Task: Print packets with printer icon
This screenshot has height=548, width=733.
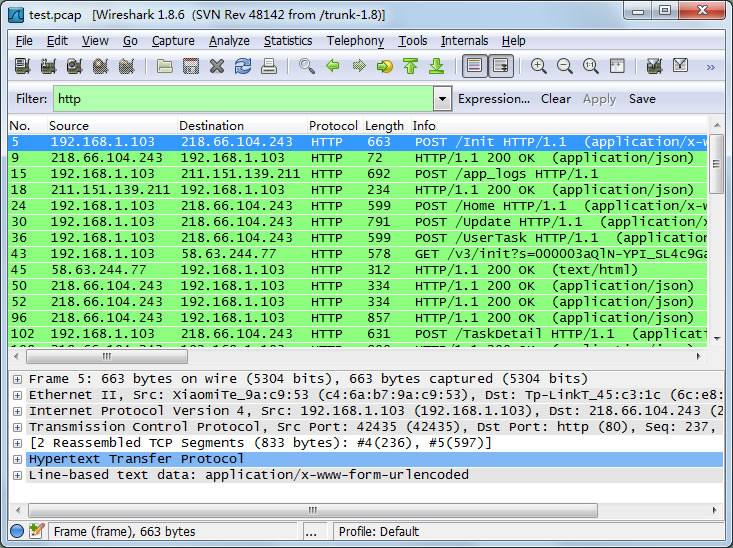Action: pyautogui.click(x=269, y=66)
